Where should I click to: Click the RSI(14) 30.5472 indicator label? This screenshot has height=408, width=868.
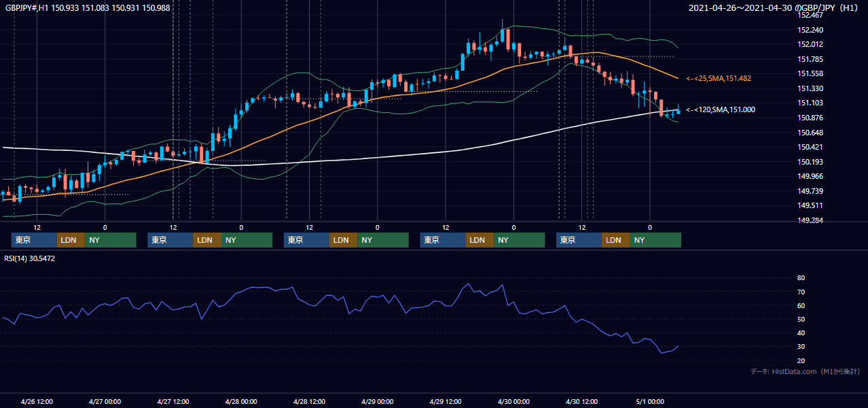tap(30, 258)
